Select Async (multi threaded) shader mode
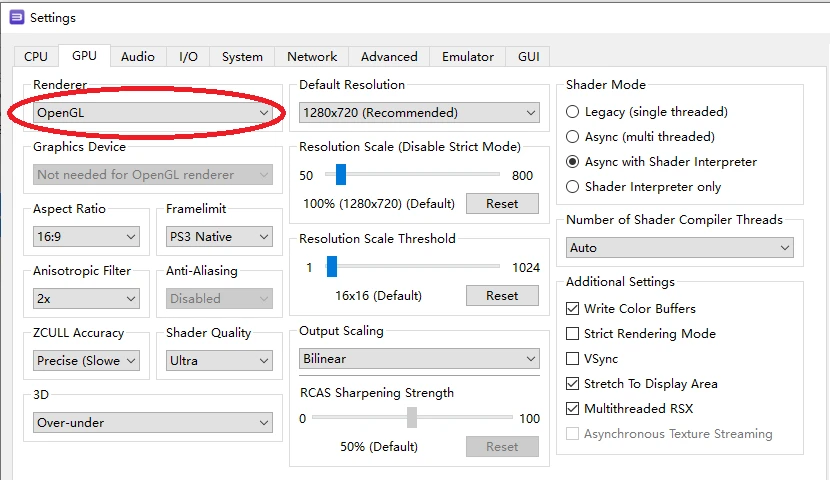The height and width of the screenshot is (480, 830). [573, 137]
